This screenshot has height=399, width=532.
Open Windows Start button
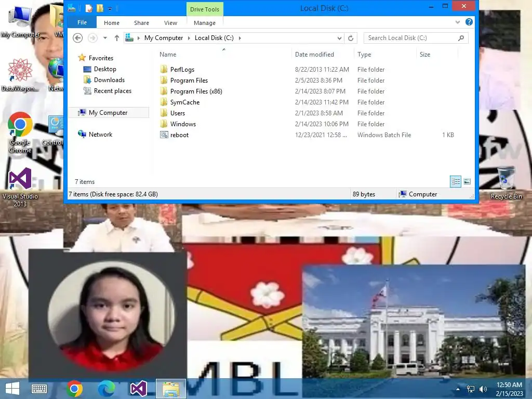(12, 389)
